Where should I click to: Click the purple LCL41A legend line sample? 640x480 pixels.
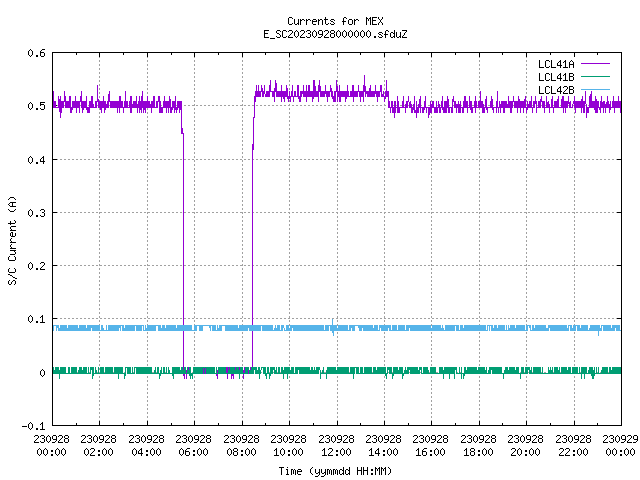tap(595, 64)
